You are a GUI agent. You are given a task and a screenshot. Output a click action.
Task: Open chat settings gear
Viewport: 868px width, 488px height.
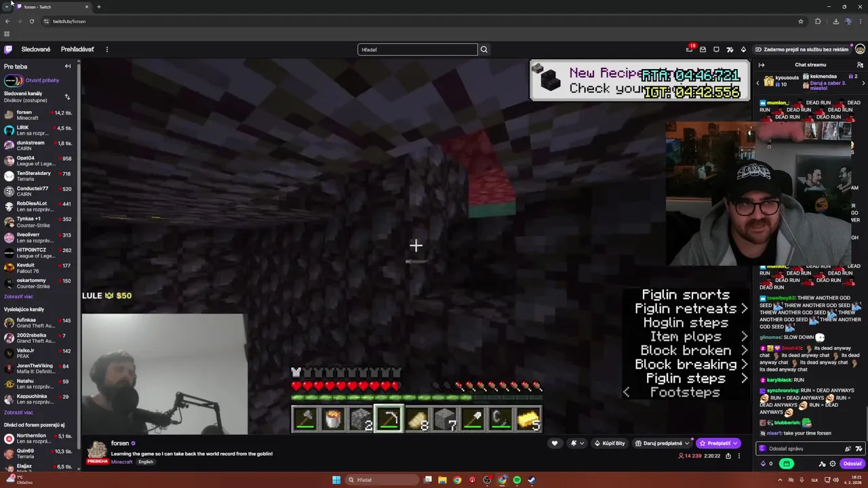click(833, 464)
